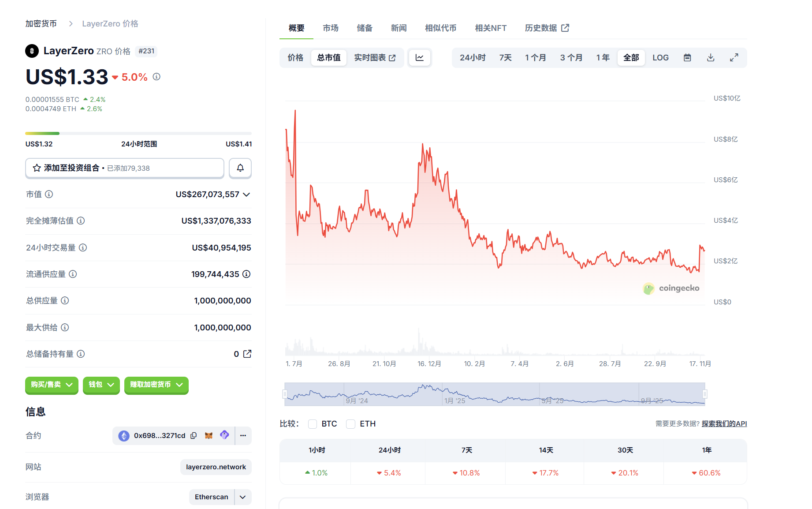The image size is (812, 509).
Task: Enable ETH comparison checkbox
Action: click(351, 424)
